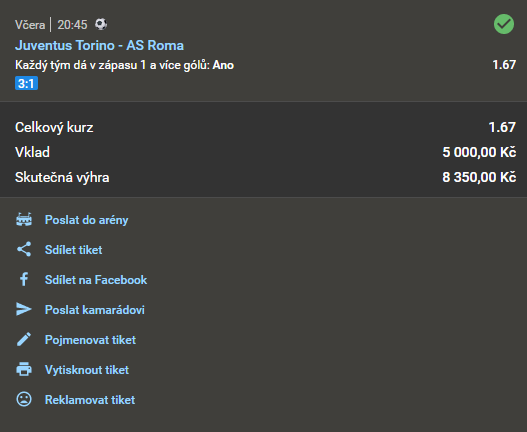Image resolution: width=527 pixels, height=432 pixels.
Task: Click the blue 3:1 score badge
Action: 26,83
